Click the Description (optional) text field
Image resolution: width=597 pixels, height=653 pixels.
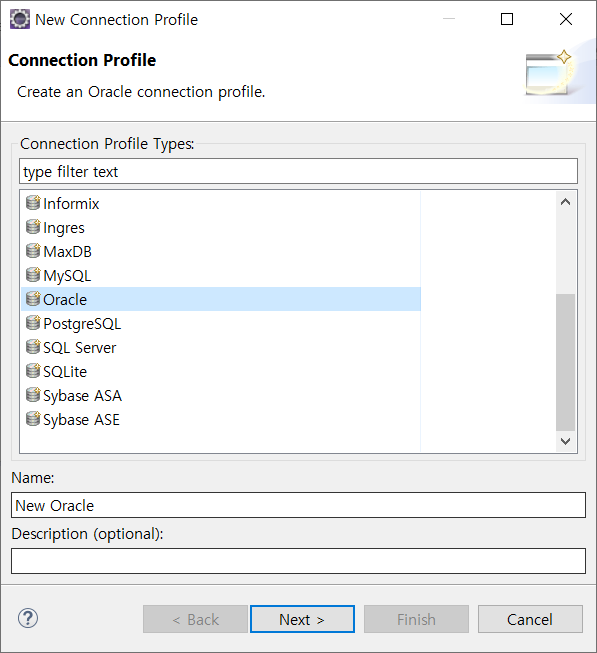(x=298, y=561)
